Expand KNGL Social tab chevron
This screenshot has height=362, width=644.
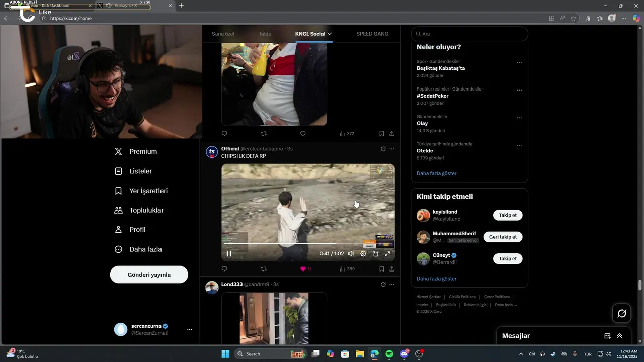click(x=330, y=34)
